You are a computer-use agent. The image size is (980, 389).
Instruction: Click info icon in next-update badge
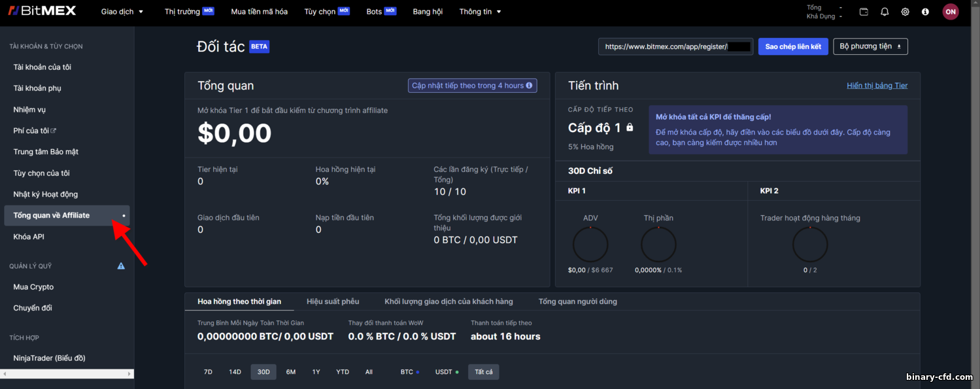tap(529, 86)
